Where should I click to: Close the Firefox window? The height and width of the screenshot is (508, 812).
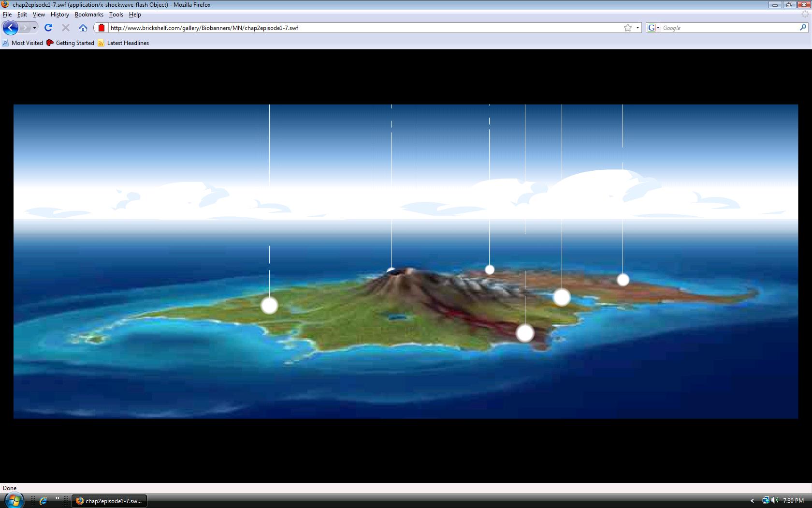[803, 5]
